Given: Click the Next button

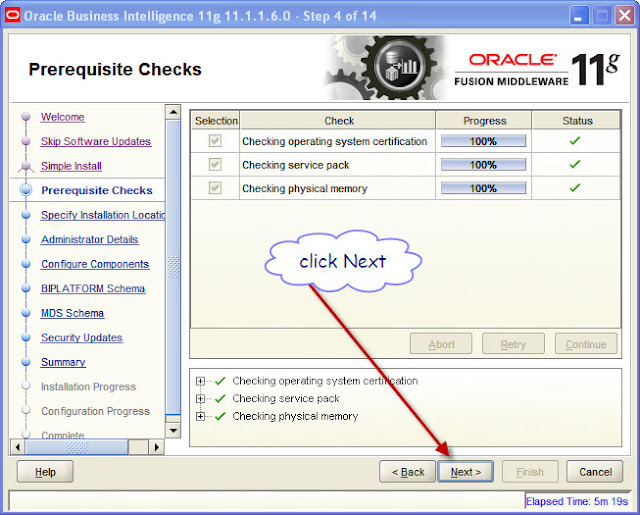Looking at the screenshot, I should pos(465,472).
